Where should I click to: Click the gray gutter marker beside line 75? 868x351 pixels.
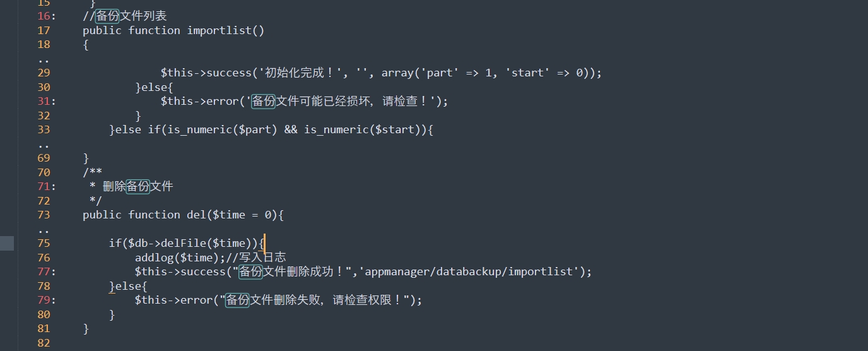pos(7,243)
